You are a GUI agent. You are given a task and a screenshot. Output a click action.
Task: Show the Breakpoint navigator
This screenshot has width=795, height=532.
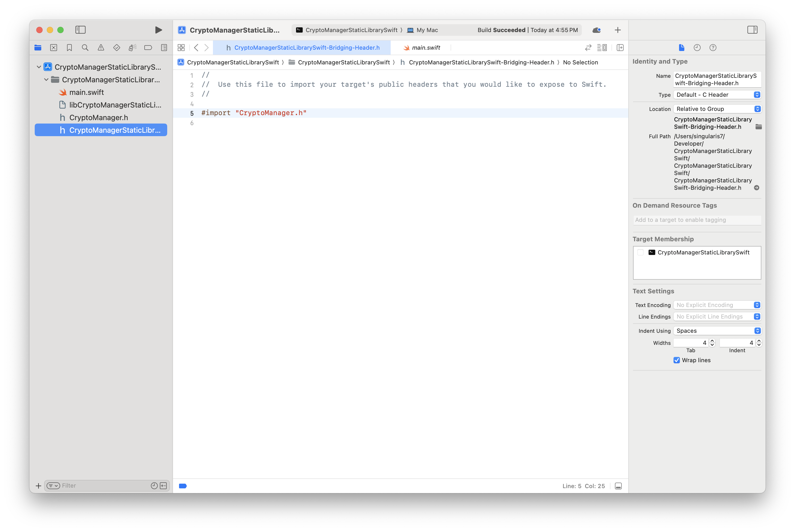(148, 48)
